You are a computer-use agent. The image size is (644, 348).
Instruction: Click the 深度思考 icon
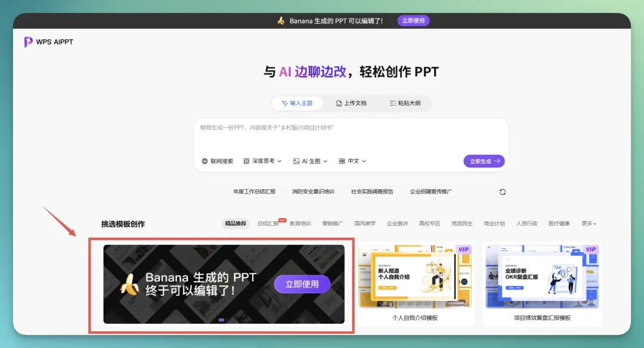pyautogui.click(x=247, y=161)
